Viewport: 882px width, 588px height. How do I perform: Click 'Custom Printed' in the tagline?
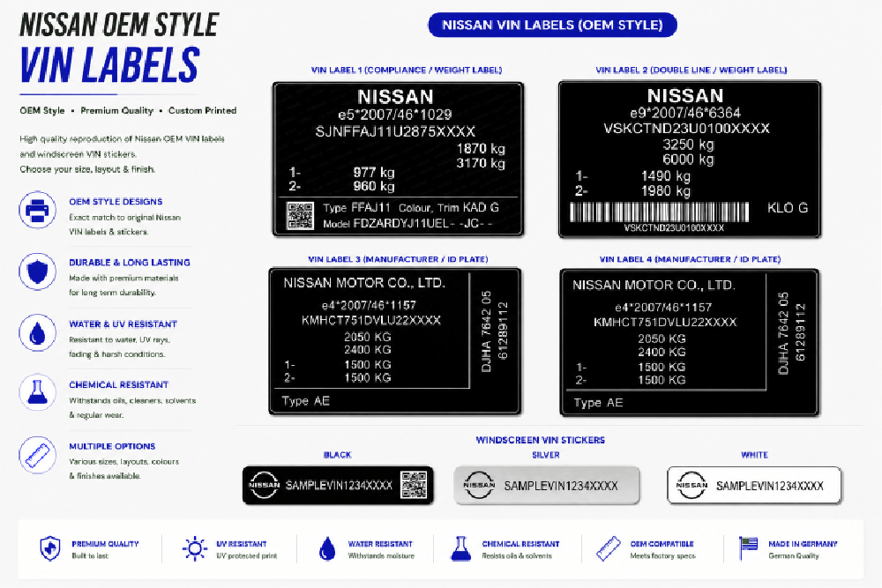tap(203, 111)
